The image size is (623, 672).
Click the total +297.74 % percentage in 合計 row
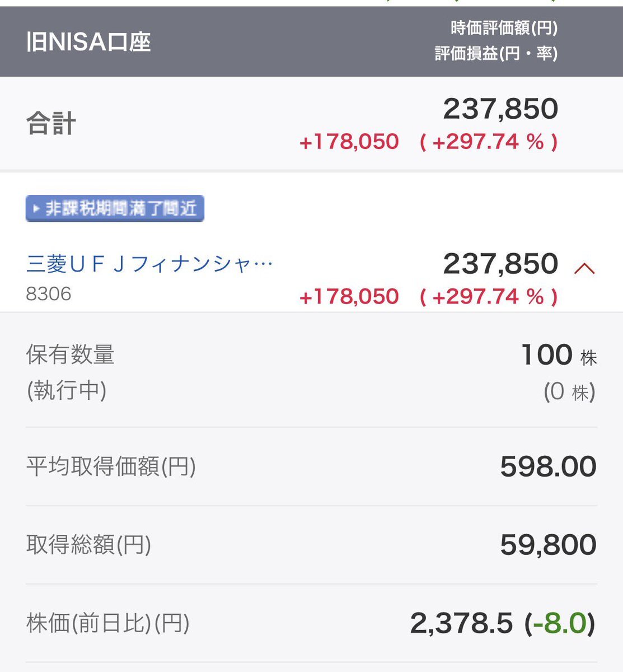tap(488, 142)
